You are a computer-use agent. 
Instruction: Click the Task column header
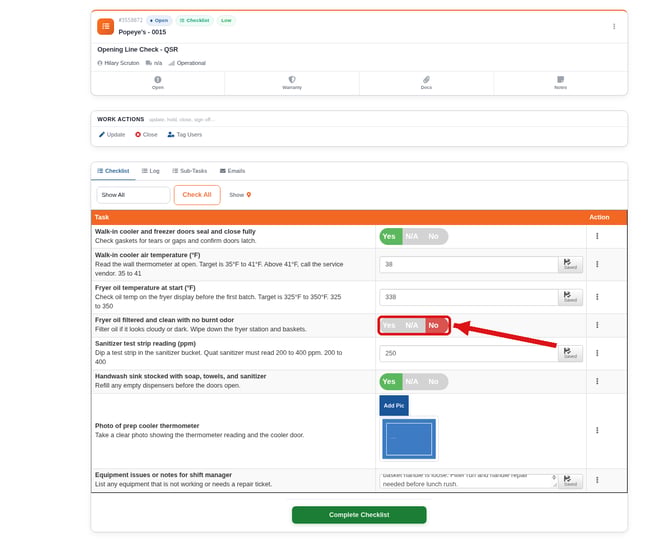(x=102, y=217)
